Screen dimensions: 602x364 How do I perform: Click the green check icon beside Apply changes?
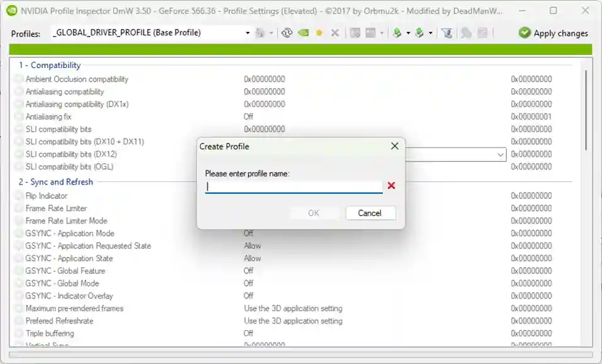point(525,33)
